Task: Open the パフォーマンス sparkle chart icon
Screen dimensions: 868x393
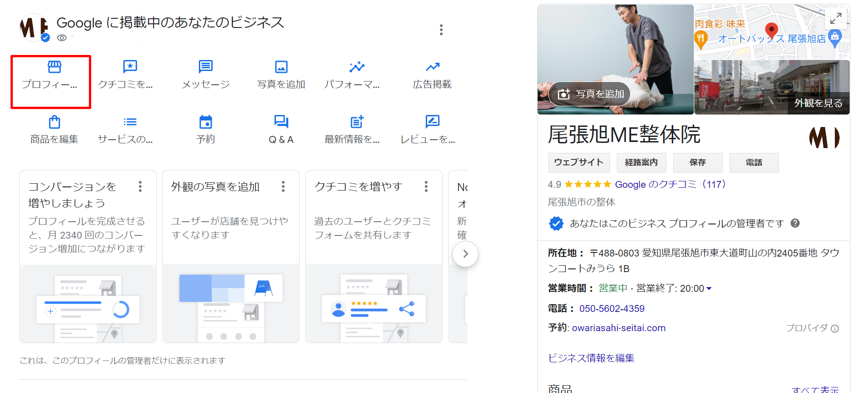Action: pyautogui.click(x=357, y=67)
